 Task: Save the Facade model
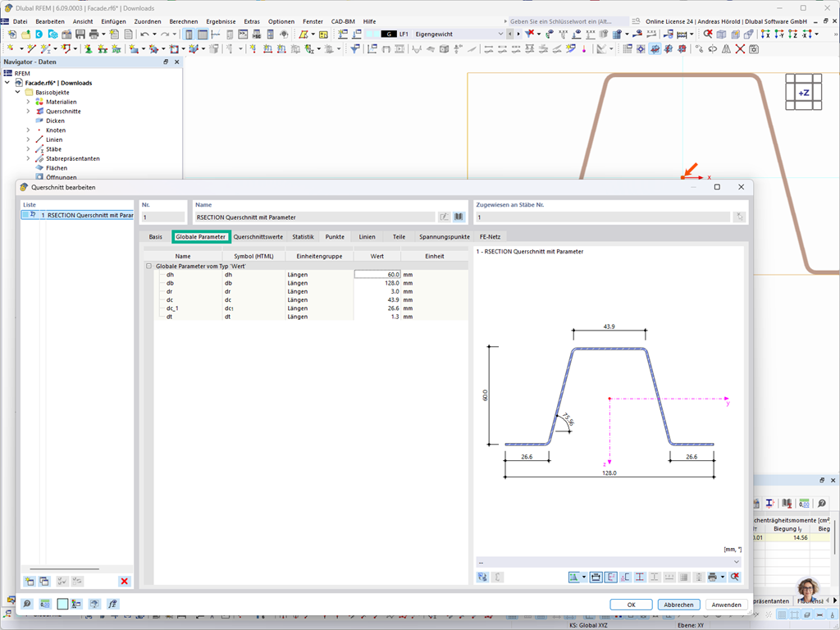80,34
